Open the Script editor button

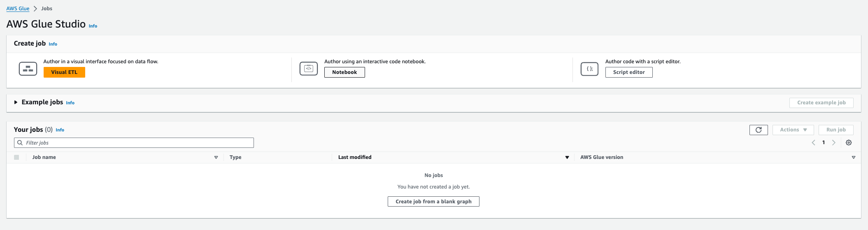(x=628, y=72)
